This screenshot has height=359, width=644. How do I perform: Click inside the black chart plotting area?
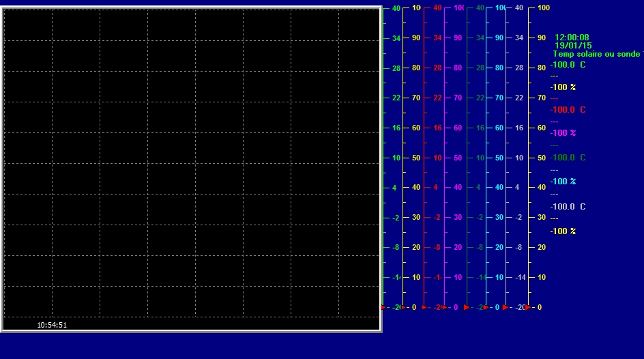(191, 164)
